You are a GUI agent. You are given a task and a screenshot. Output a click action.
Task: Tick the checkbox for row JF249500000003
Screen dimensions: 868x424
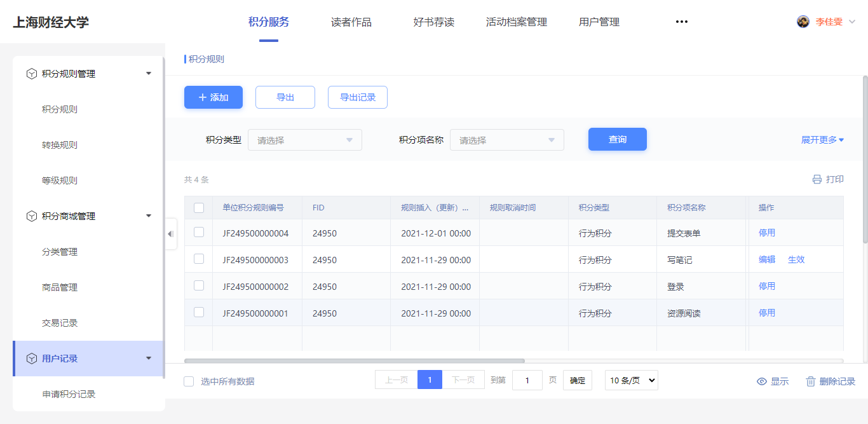coord(199,259)
